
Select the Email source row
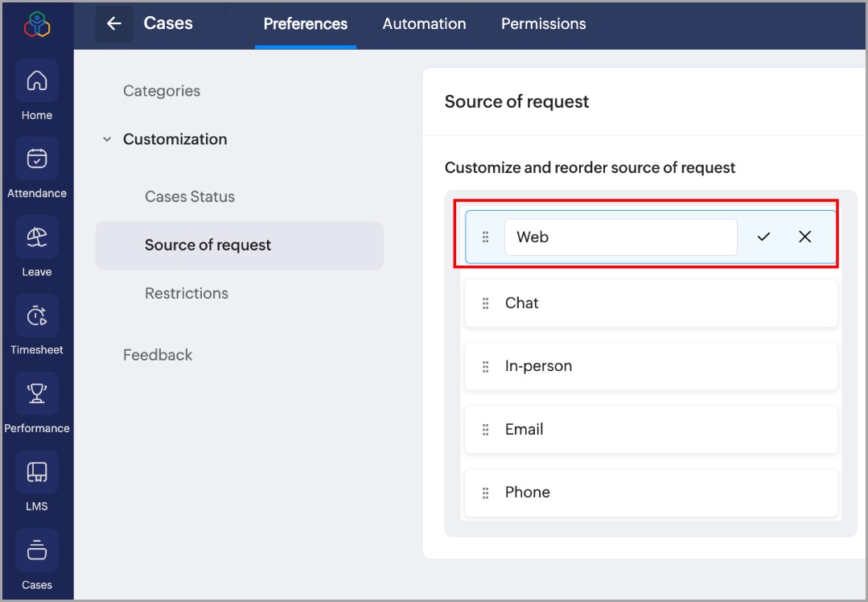click(650, 430)
